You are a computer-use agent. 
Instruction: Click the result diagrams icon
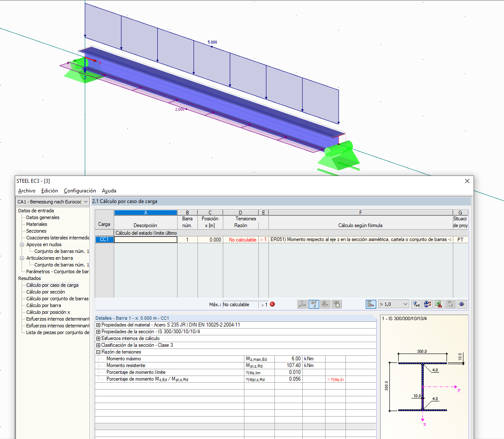tap(427, 304)
